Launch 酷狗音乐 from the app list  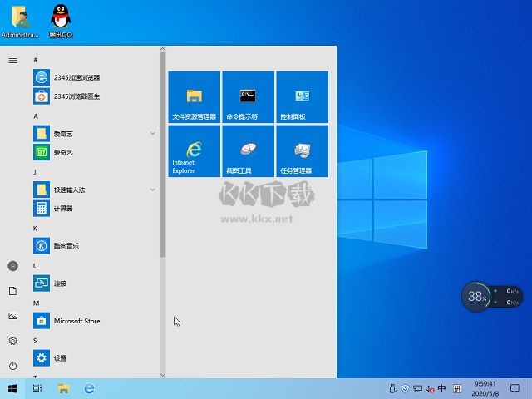pos(95,246)
